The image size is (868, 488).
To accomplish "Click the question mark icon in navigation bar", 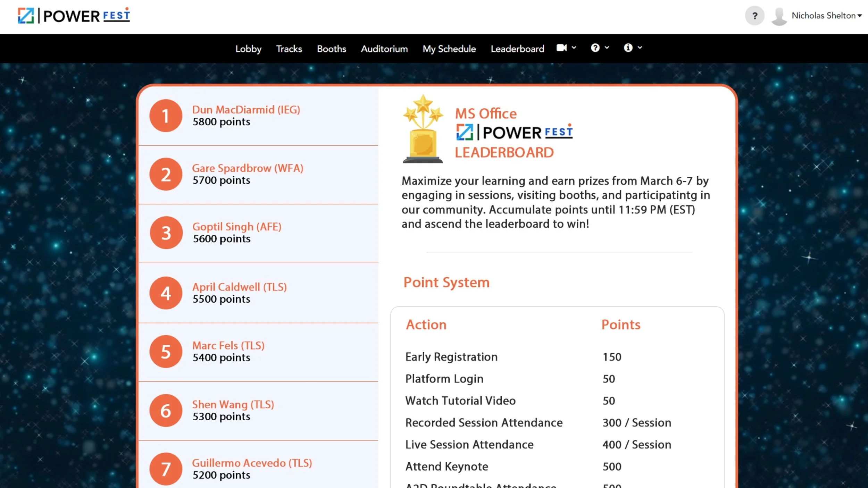I will 595,48.
